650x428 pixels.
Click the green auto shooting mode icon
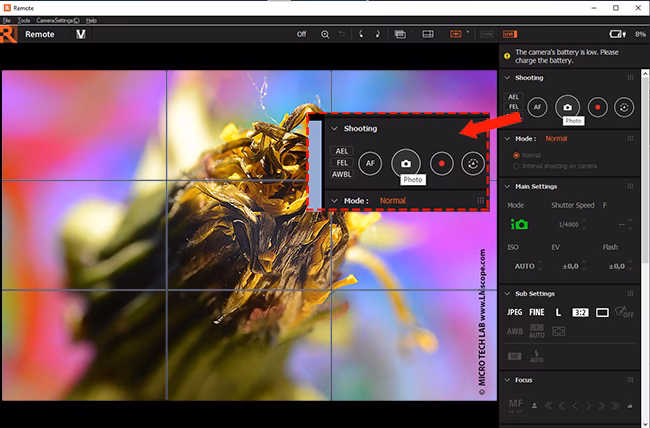tap(519, 226)
